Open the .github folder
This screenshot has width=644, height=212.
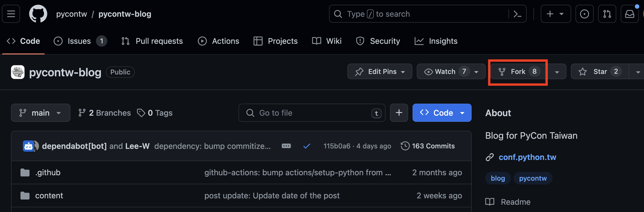coord(48,172)
